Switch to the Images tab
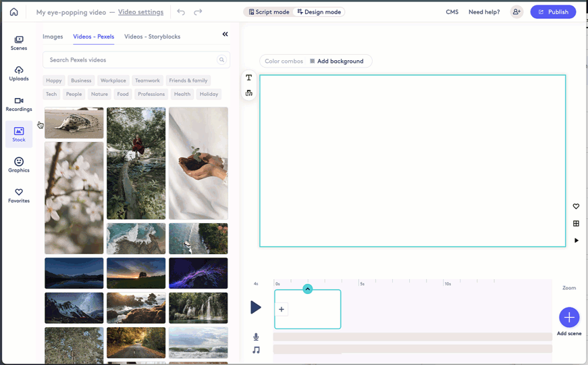 [x=53, y=36]
